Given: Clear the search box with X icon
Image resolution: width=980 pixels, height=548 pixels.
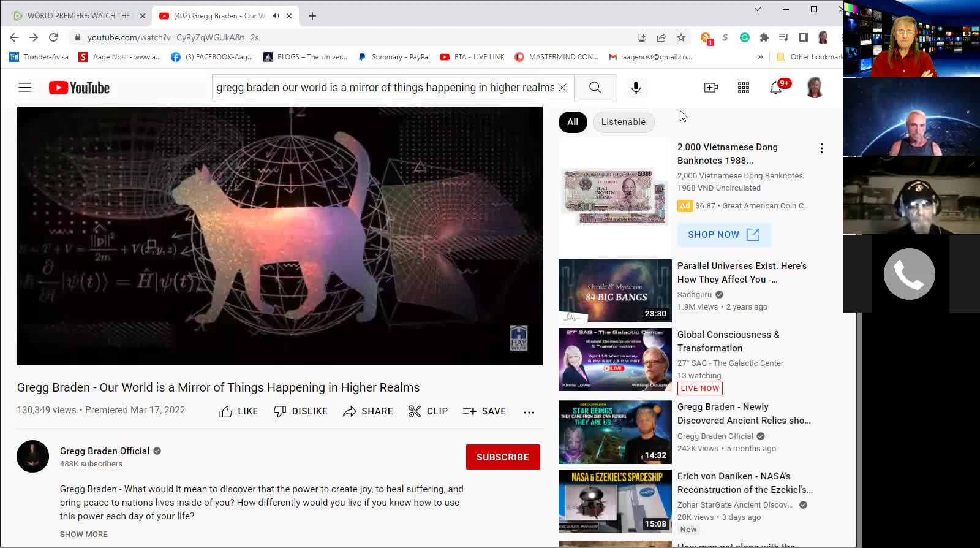Looking at the screenshot, I should pyautogui.click(x=562, y=88).
